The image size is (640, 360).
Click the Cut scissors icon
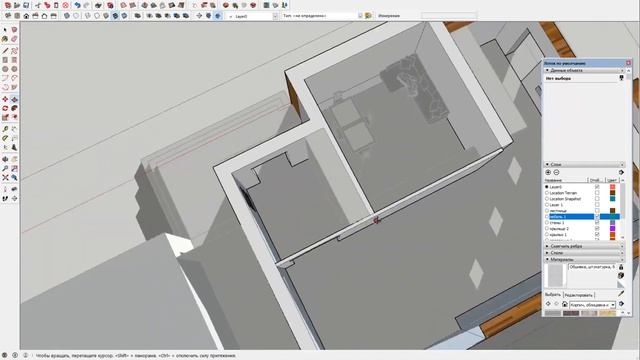click(x=38, y=5)
